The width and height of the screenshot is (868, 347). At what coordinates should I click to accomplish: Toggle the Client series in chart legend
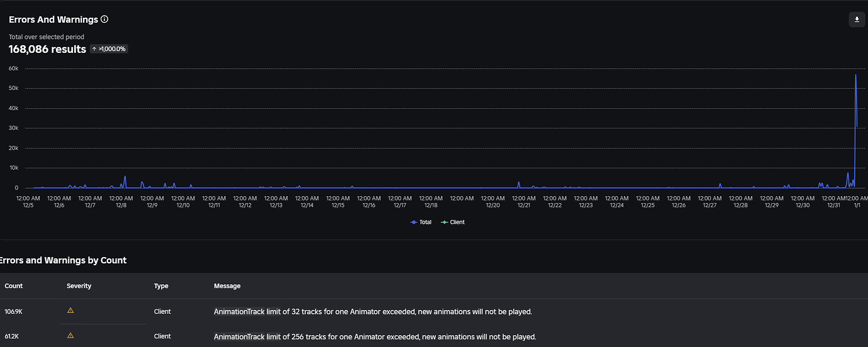click(453, 222)
